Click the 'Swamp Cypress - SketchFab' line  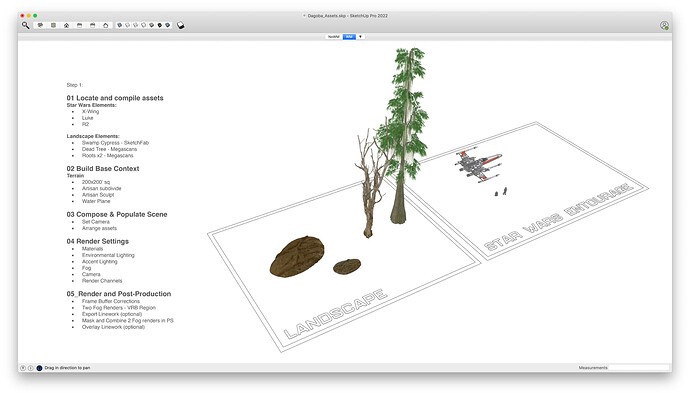point(115,143)
